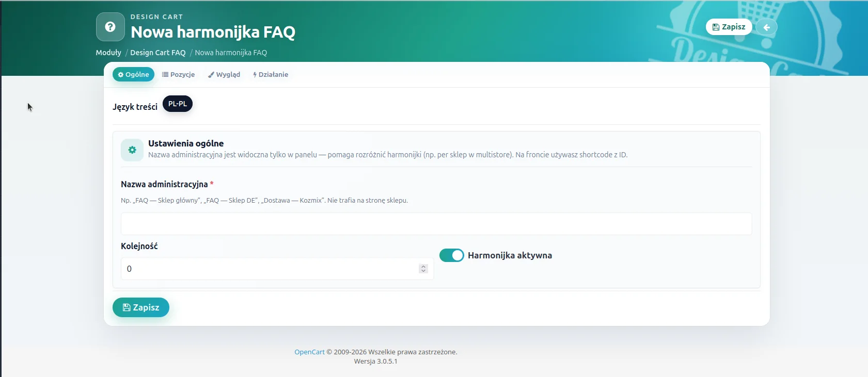Image resolution: width=868 pixels, height=377 pixels.
Task: Click the back arrow button in header
Action: tap(767, 27)
